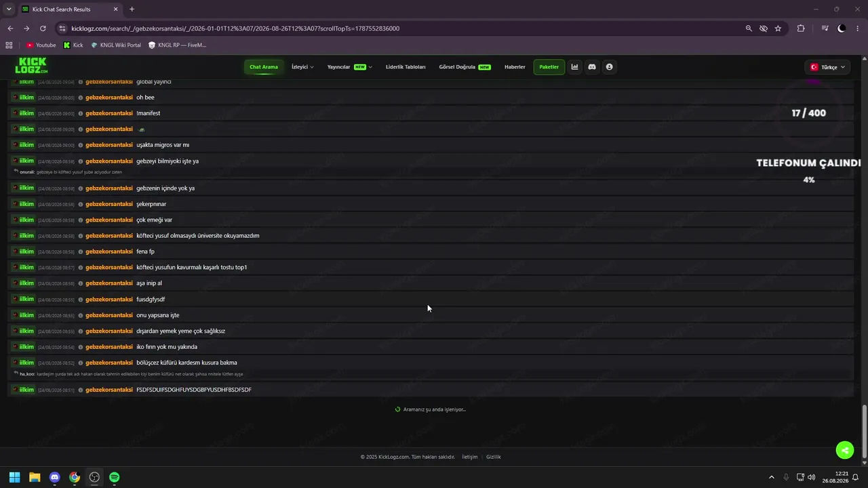Click the message 'uşakta migros var mı'
The height and width of the screenshot is (488, 868).
(x=163, y=145)
